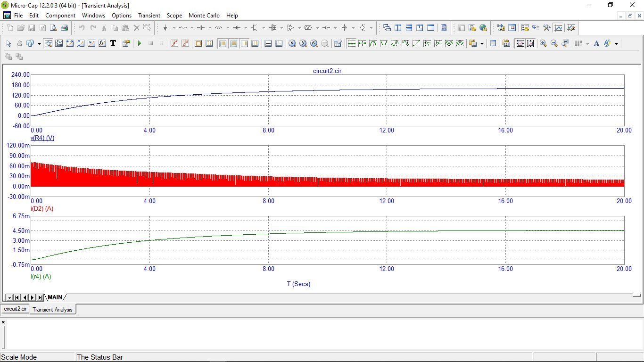The width and height of the screenshot is (644, 362).
Task: Expand the inductor component dropdown arrow
Action: (228, 28)
